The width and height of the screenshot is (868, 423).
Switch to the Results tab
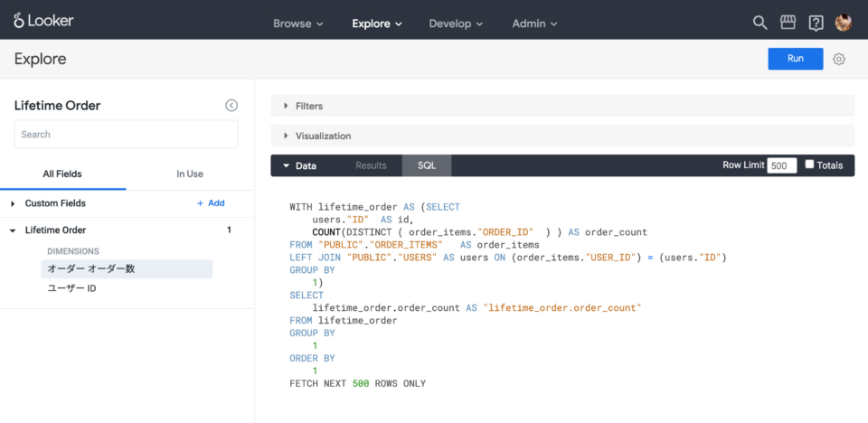371,165
